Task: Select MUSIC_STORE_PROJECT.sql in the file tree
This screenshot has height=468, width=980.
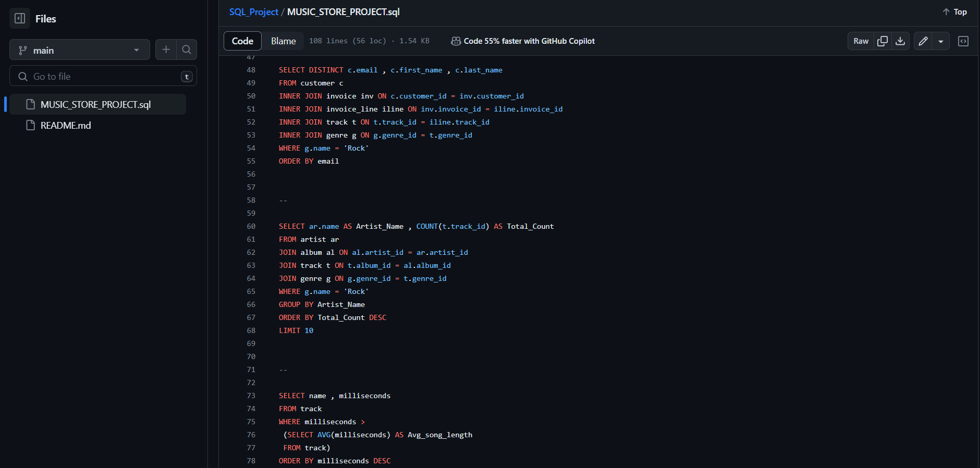Action: point(97,105)
